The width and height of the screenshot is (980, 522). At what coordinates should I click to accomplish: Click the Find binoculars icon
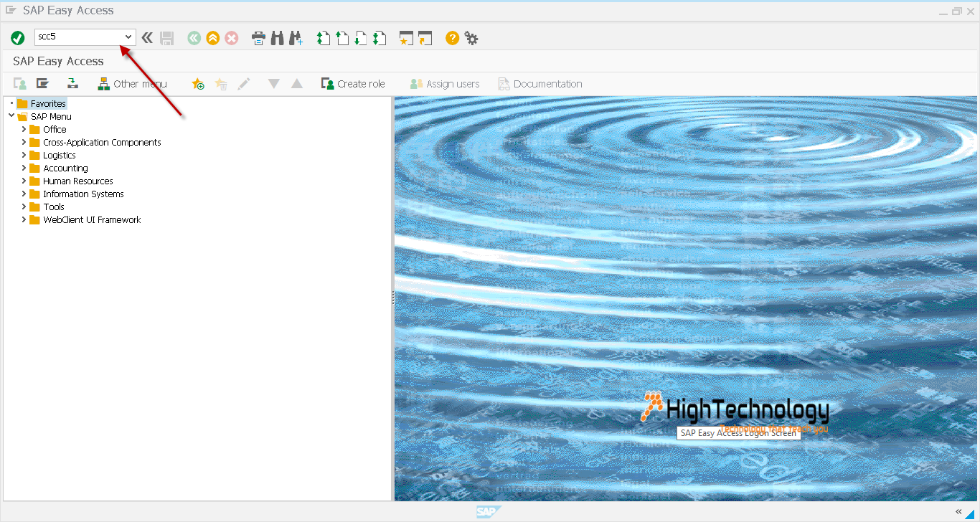click(x=277, y=38)
